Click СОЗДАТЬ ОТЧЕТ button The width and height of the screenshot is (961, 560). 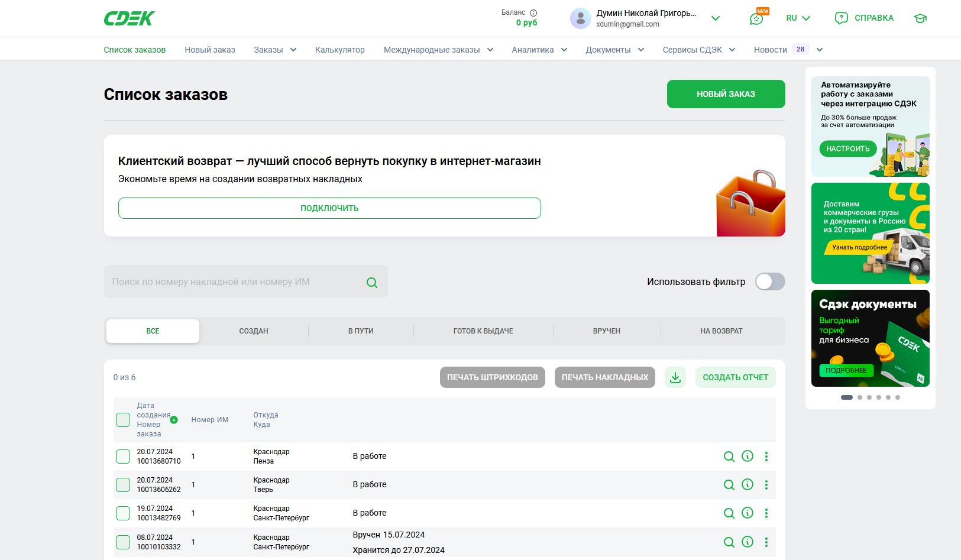[x=736, y=377]
